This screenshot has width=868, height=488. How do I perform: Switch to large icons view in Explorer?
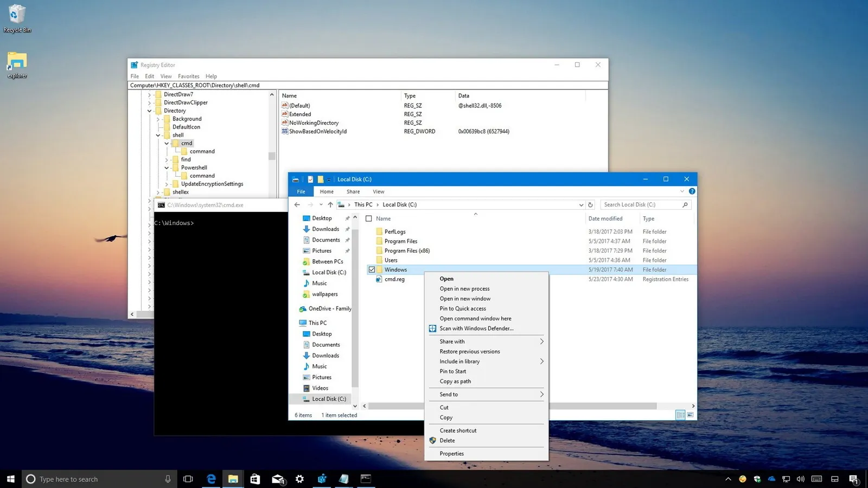690,415
